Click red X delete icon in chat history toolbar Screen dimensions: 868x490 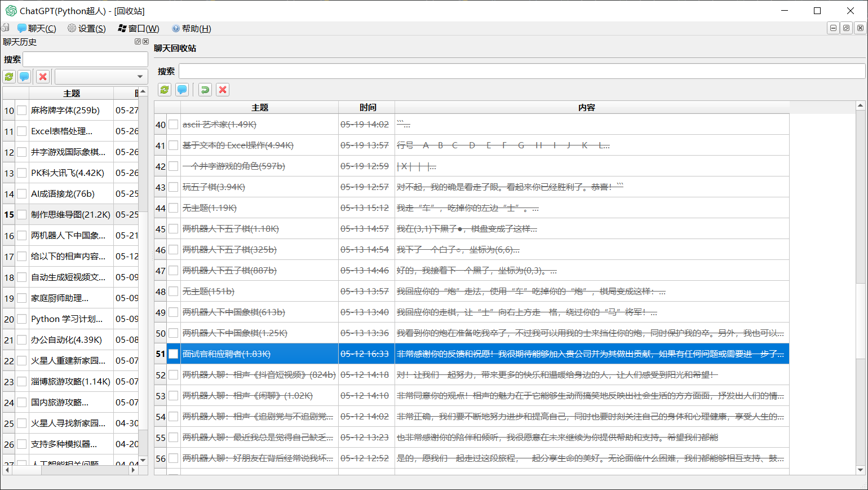click(x=43, y=77)
